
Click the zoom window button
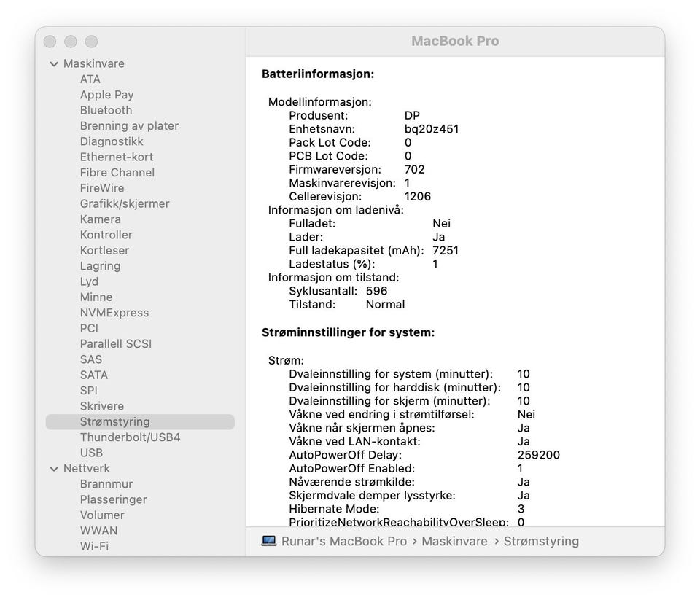[92, 42]
